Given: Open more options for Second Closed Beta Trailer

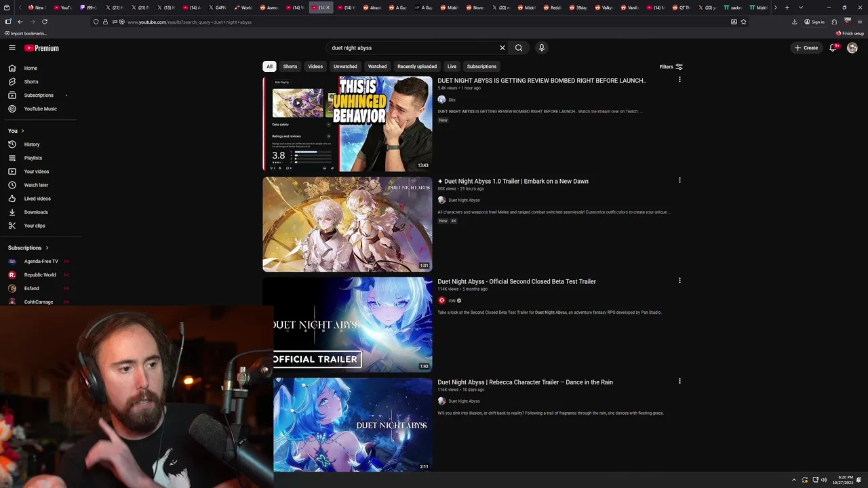Looking at the screenshot, I should point(679,281).
